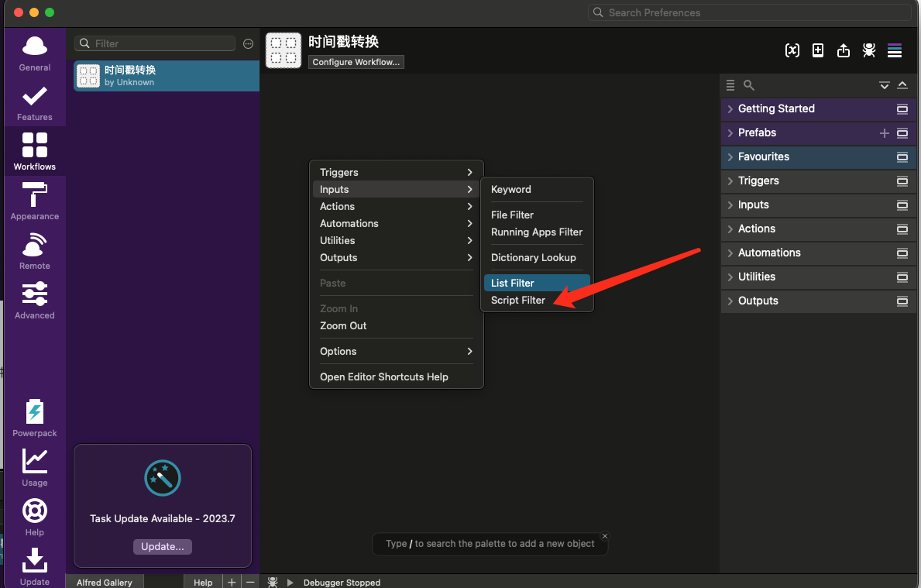The width and height of the screenshot is (921, 588).
Task: Click the Task Update wand icon
Action: [163, 478]
